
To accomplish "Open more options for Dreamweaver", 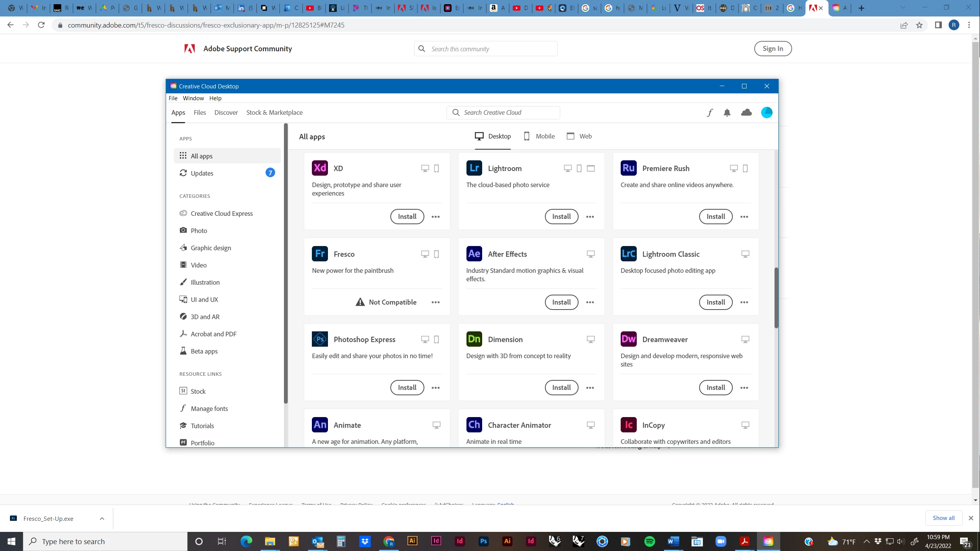I will [744, 388].
